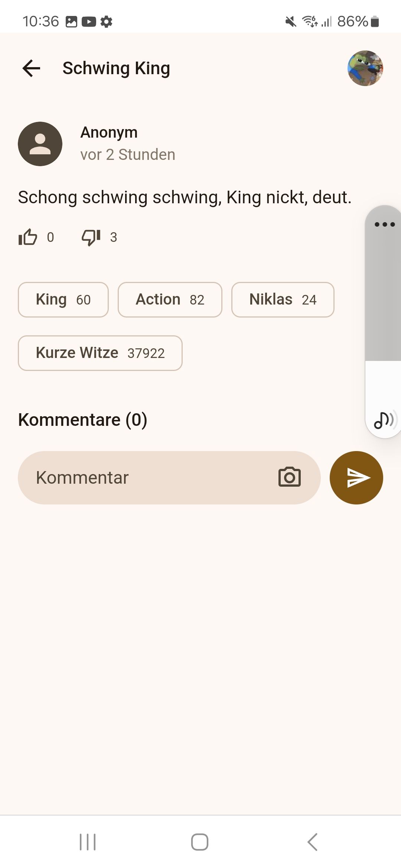Select the Niklas tag chip
Image resolution: width=401 pixels, height=868 pixels.
[283, 300]
